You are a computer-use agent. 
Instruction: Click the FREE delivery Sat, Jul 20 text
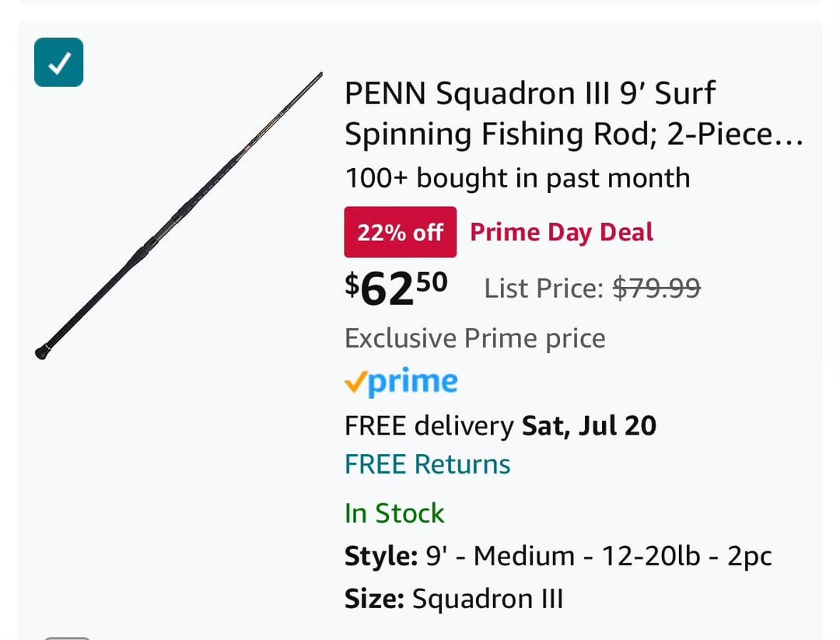500,425
